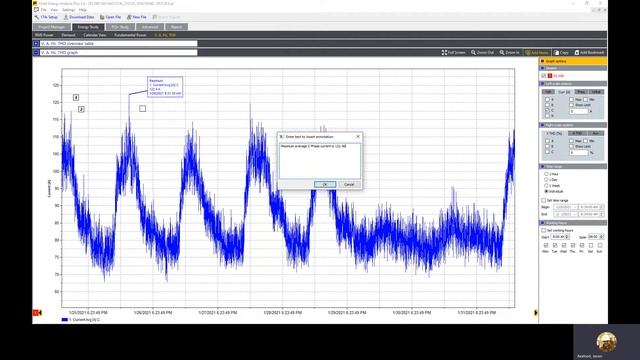This screenshot has width=640, height=360.
Task: Open the Settings menu
Action: point(69,10)
